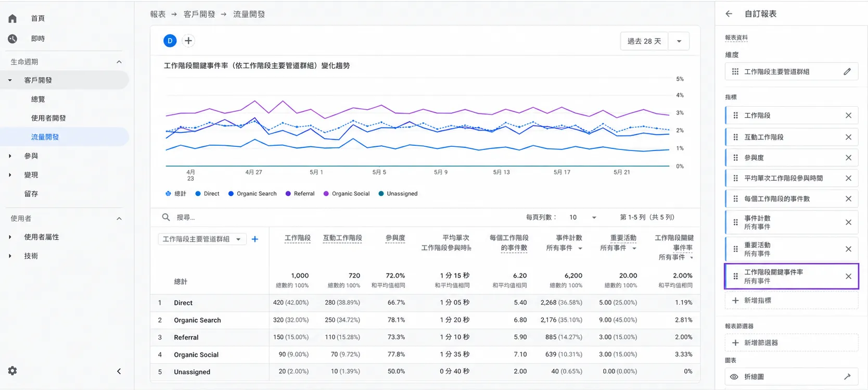This screenshot has height=390, width=868.
Task: Remove the 平均單次工作階段參與時間 metric
Action: coord(848,178)
